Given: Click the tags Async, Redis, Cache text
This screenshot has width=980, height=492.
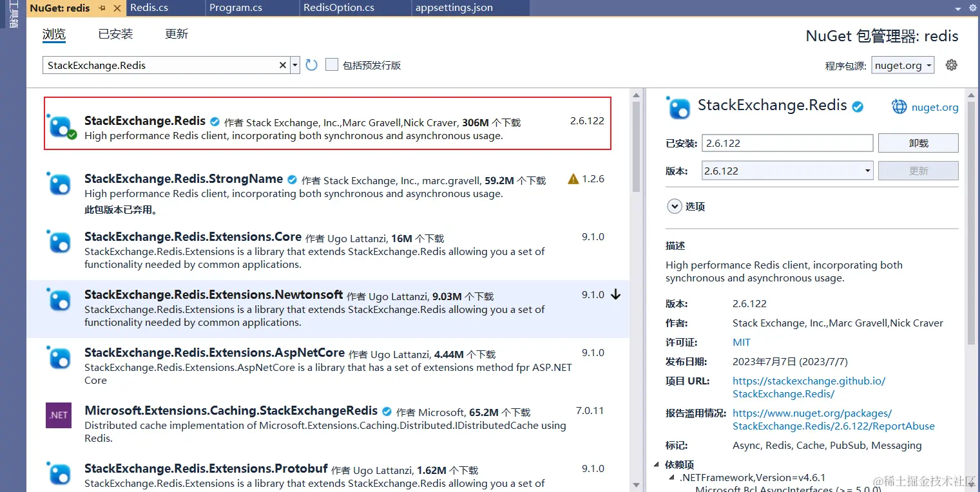Looking at the screenshot, I should (827, 445).
